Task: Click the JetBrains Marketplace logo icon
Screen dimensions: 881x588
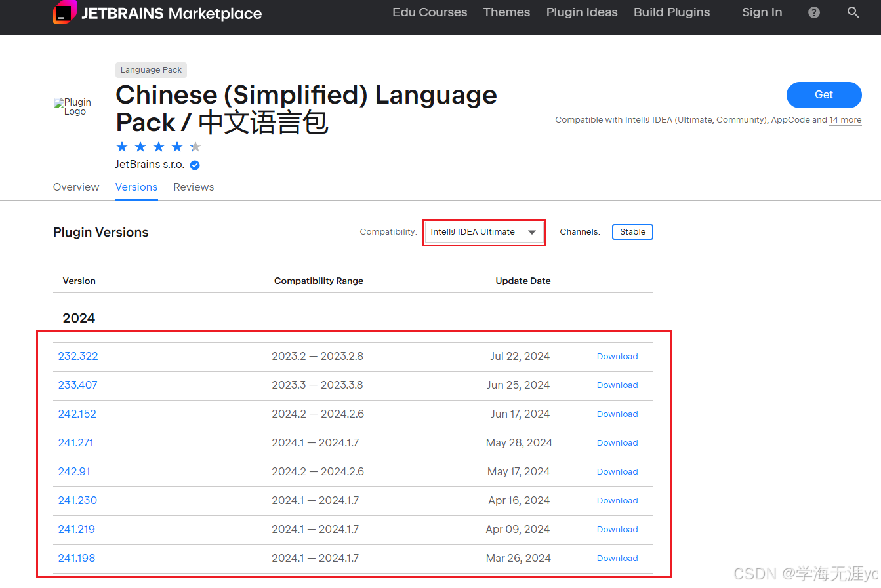Action: click(64, 12)
